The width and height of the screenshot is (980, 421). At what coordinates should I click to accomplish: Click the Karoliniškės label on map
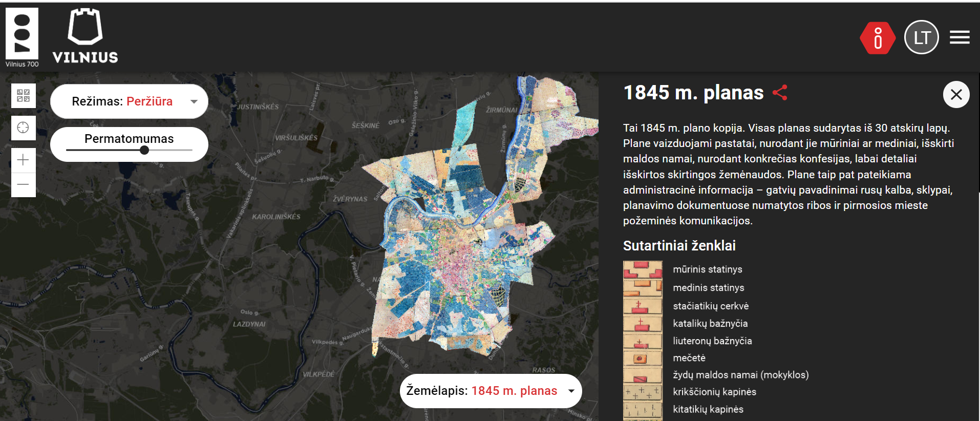pyautogui.click(x=276, y=217)
